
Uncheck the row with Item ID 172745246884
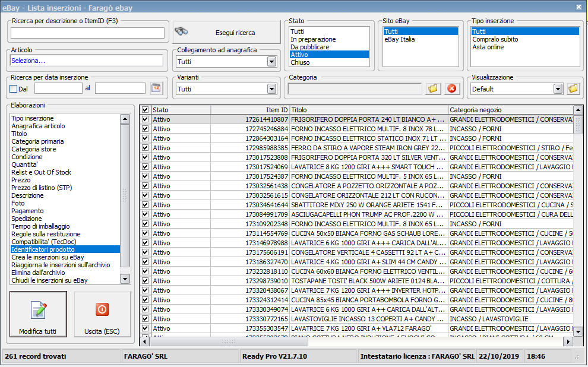pos(145,129)
